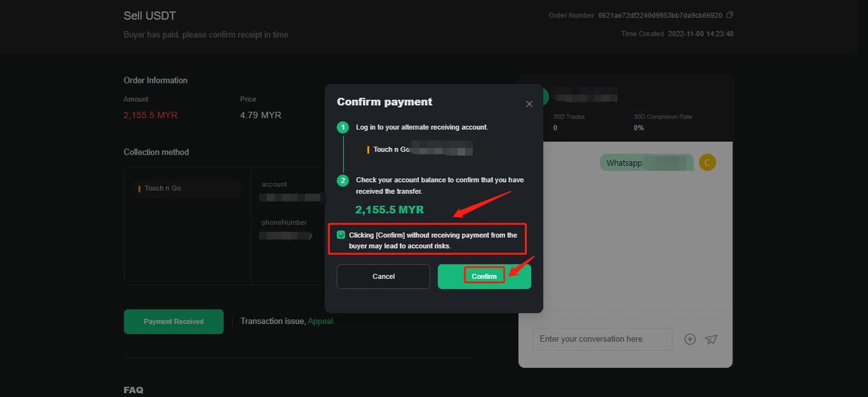Select the green 2,155.5 MYR amount in dialog

coord(389,210)
